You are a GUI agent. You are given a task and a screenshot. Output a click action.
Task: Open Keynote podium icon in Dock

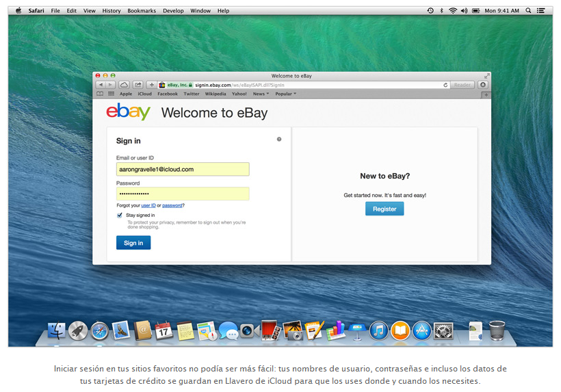pyautogui.click(x=357, y=331)
